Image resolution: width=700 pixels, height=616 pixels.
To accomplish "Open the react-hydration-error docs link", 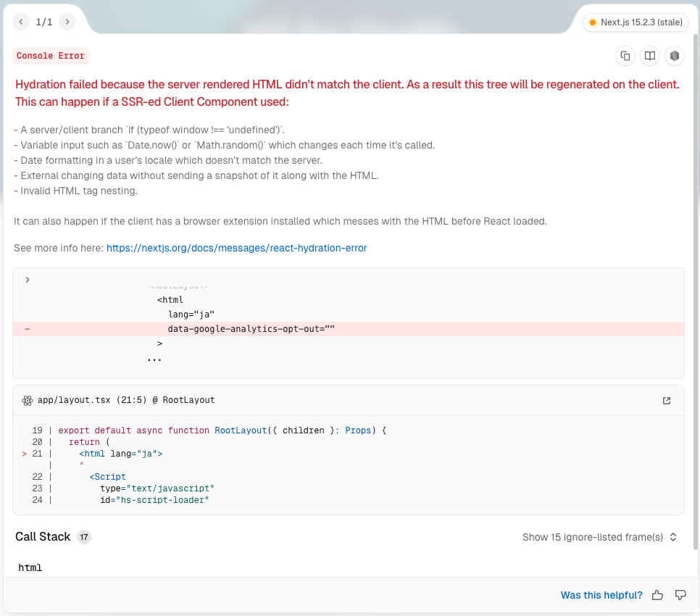I will (x=237, y=248).
